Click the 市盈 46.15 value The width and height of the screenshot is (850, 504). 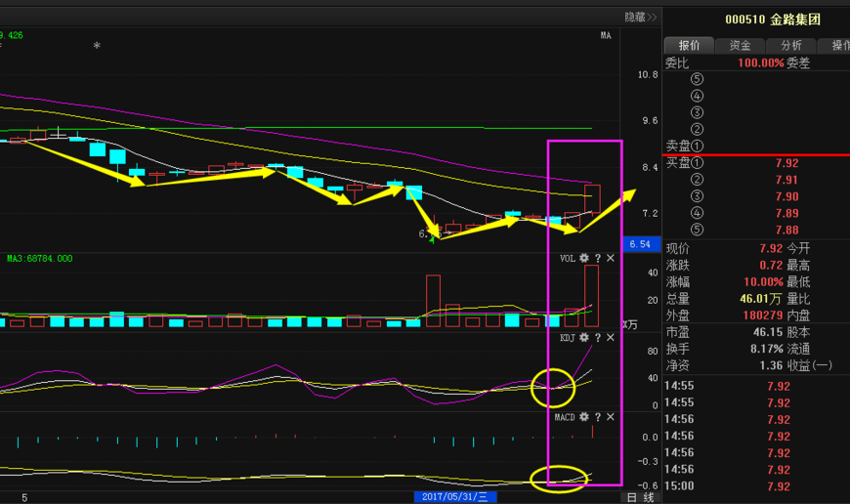click(768, 332)
